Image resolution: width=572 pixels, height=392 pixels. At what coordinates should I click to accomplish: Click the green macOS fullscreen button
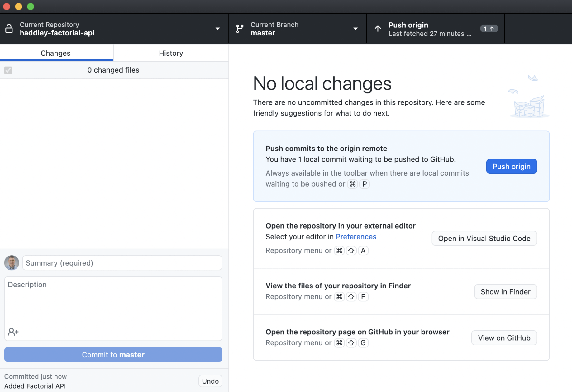click(x=31, y=7)
